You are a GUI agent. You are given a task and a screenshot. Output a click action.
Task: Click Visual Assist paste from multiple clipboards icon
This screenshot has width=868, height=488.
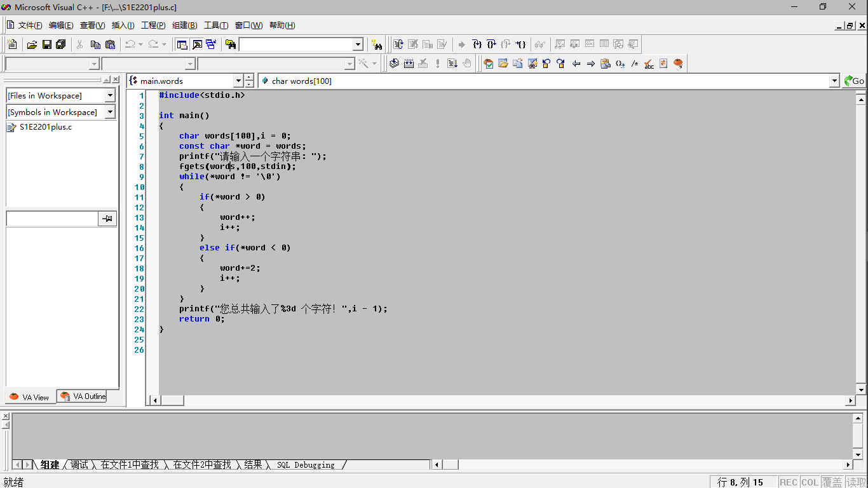(x=606, y=64)
